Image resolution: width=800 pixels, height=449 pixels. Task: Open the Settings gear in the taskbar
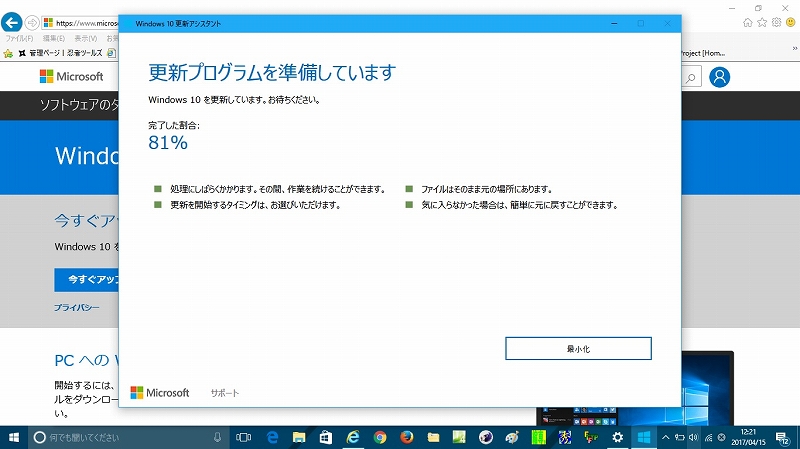(x=617, y=437)
